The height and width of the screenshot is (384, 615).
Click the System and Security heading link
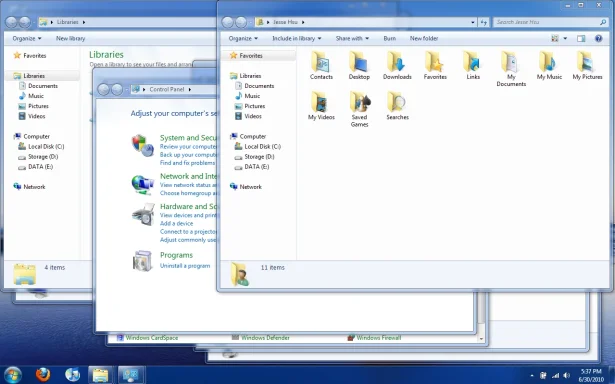pyautogui.click(x=188, y=138)
